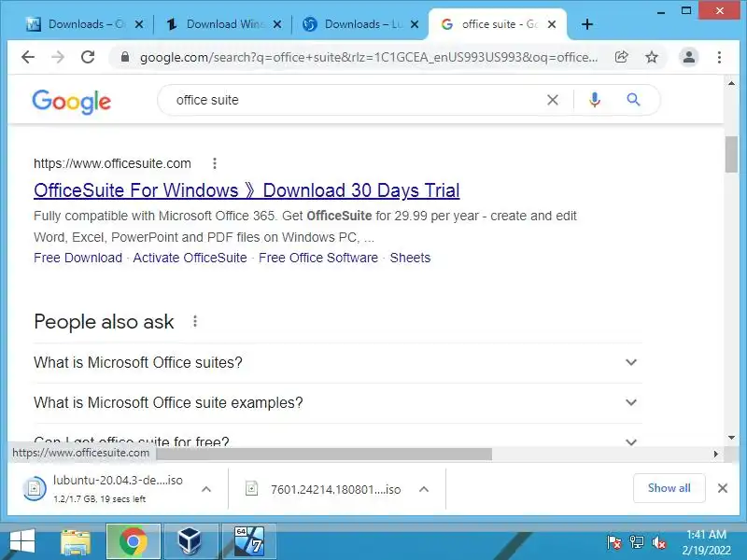Screen dimensions: 747x560
Task: Click the vertical scrollbar thumb
Action: pos(731,154)
